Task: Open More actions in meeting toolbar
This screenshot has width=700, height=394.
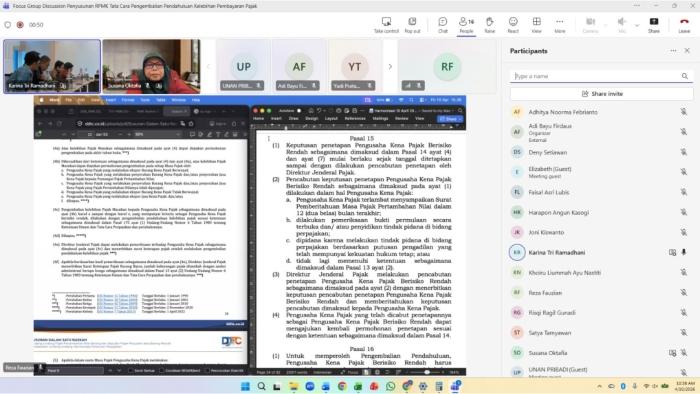Action: pyautogui.click(x=560, y=25)
